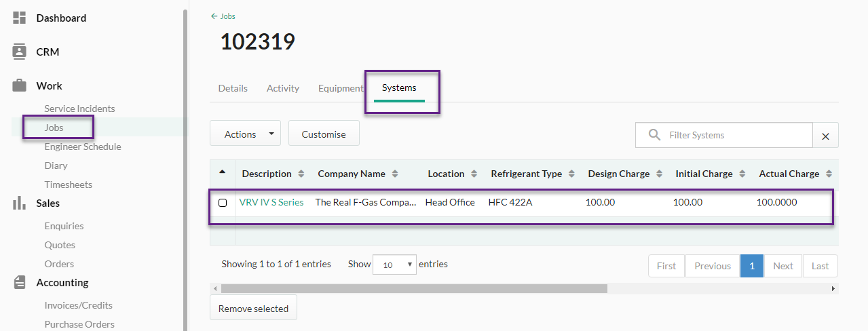Click the horizontal table scrollbar

[x=414, y=288]
